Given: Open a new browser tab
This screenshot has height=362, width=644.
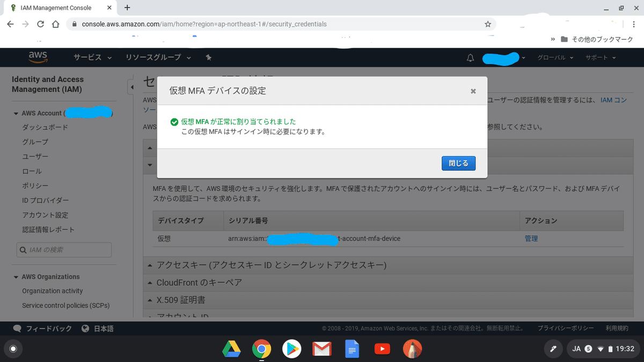Looking at the screenshot, I should 127,8.
